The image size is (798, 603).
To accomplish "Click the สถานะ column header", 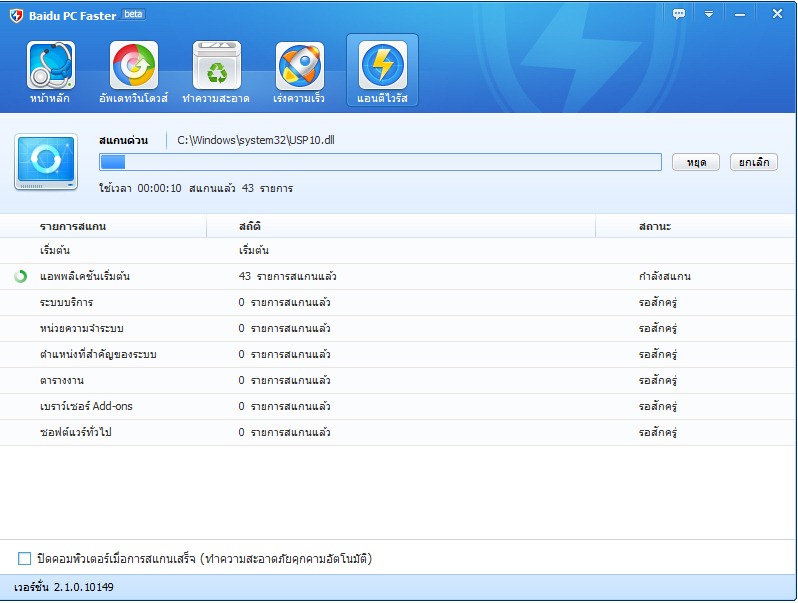I will (x=655, y=227).
